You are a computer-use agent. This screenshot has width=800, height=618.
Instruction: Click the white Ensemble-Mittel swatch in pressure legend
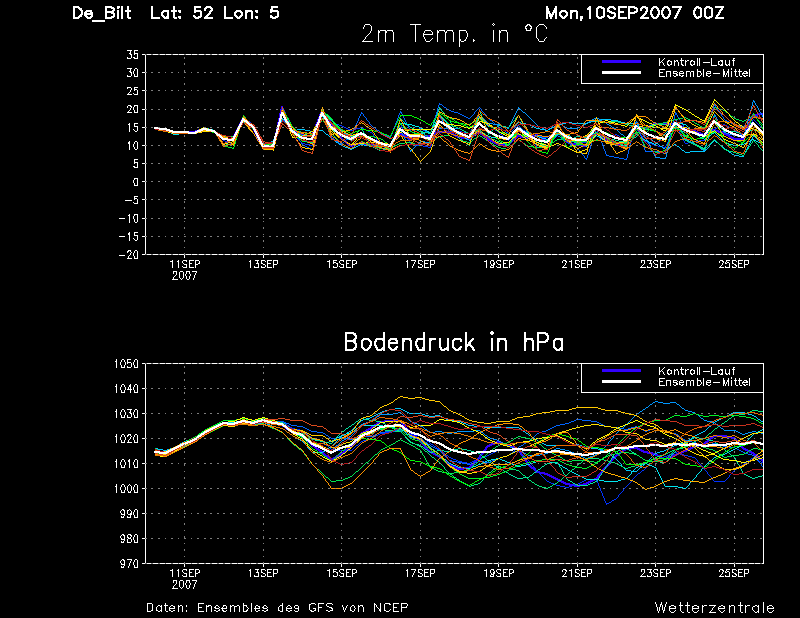point(621,382)
